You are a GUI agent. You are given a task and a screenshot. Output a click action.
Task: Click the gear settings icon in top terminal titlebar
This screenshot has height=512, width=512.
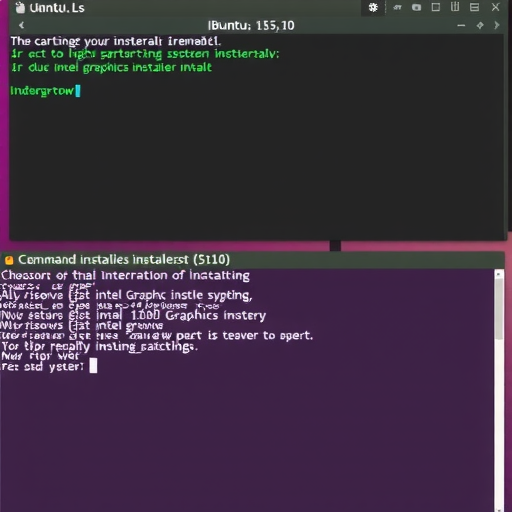click(x=373, y=7)
